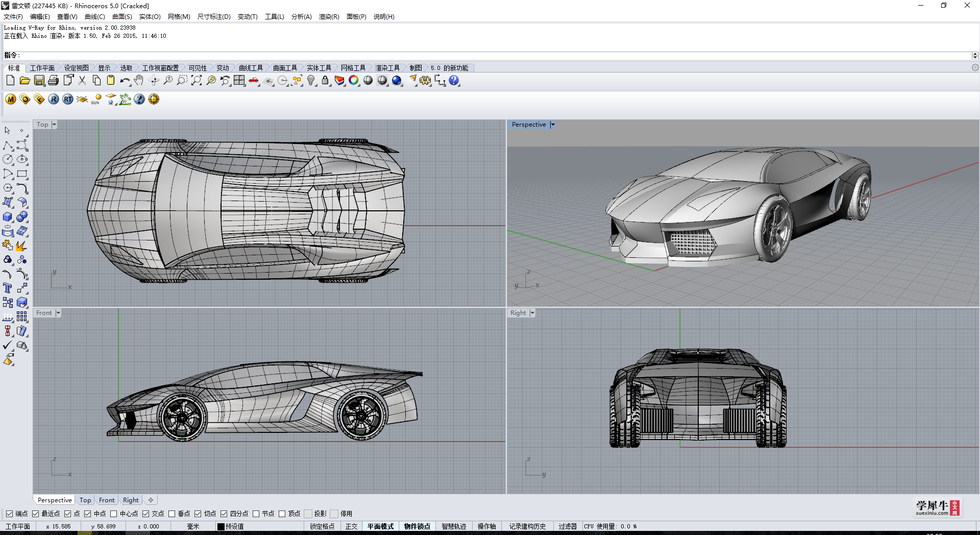Open Options with the gear icon
The width and height of the screenshot is (980, 535).
point(425,81)
